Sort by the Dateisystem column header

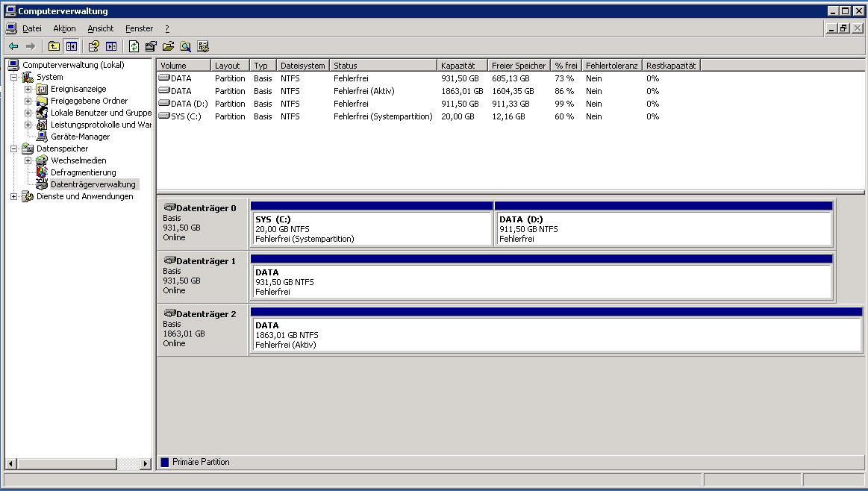303,66
